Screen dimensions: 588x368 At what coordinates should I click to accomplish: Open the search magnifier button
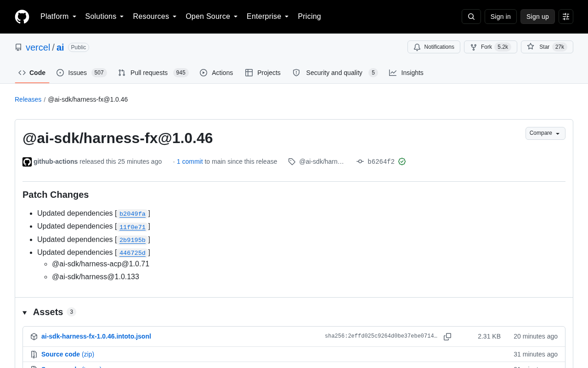[471, 17]
